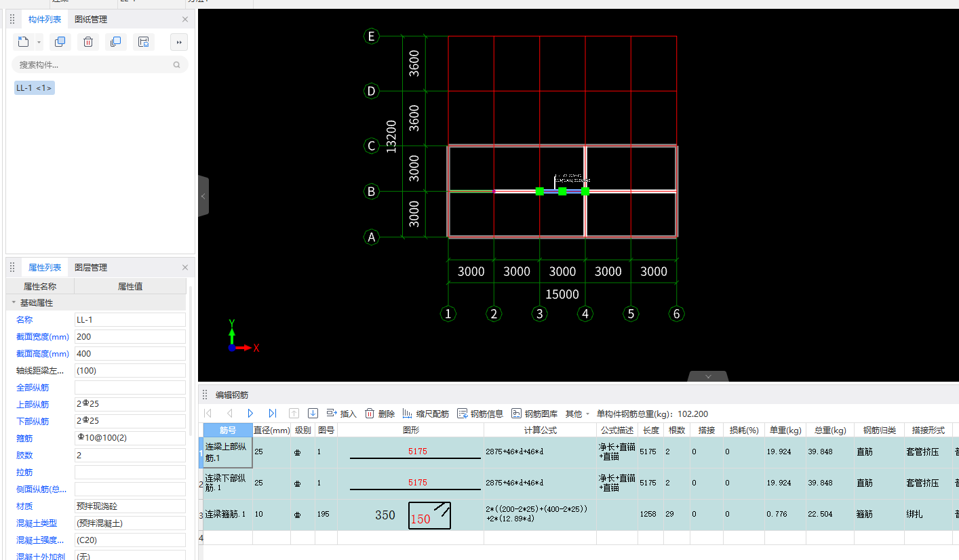Close the property list panel

(x=185, y=268)
